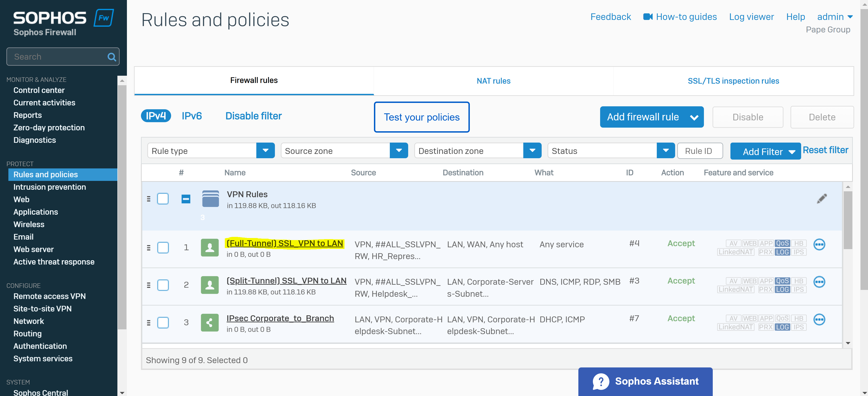Open Control center in sidebar
The height and width of the screenshot is (396, 868).
[x=39, y=90]
